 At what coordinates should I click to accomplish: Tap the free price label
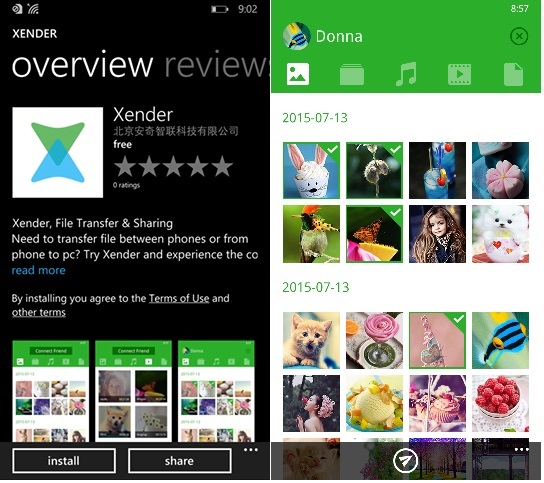[x=122, y=144]
